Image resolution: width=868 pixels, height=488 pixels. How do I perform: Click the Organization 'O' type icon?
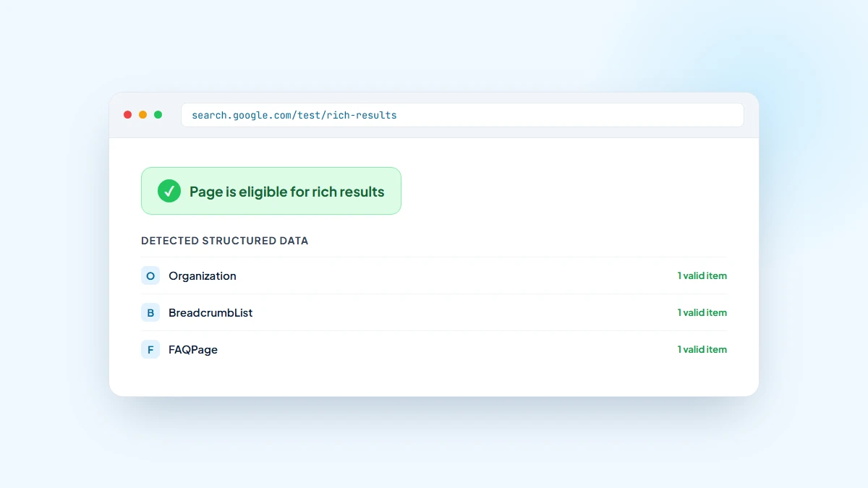(x=150, y=275)
